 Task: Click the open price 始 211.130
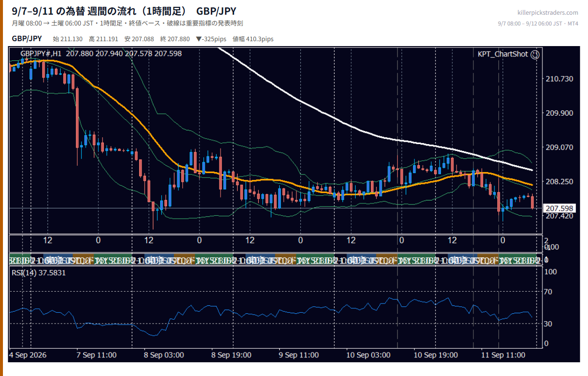[x=68, y=39]
